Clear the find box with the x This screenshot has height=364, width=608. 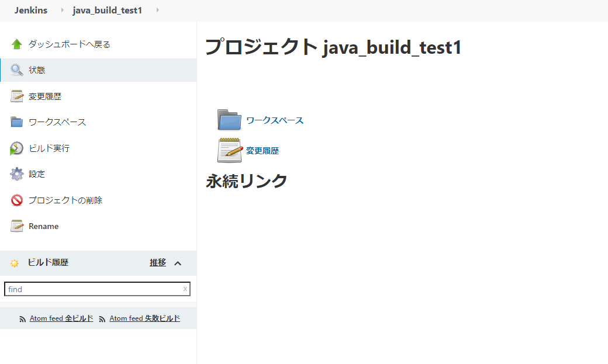(x=185, y=289)
